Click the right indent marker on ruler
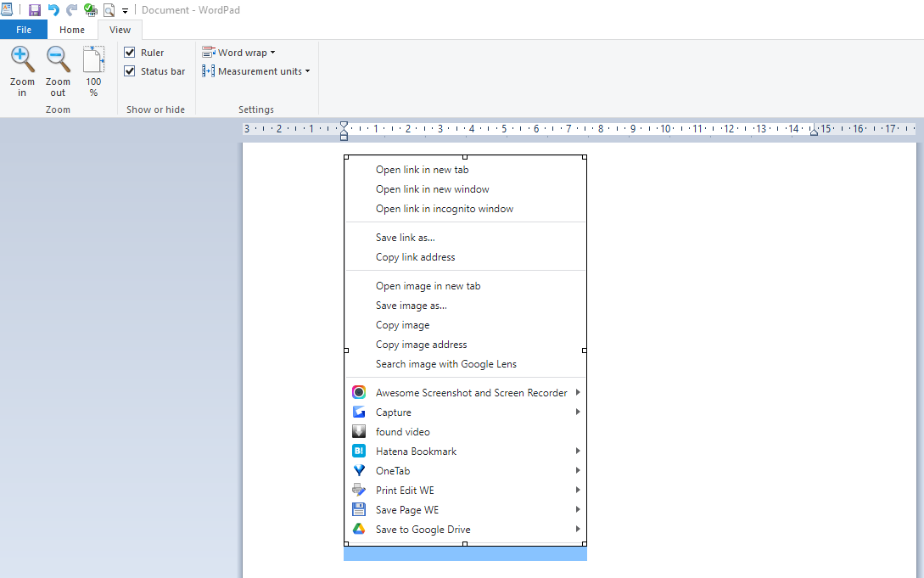This screenshot has width=924, height=578. (814, 132)
